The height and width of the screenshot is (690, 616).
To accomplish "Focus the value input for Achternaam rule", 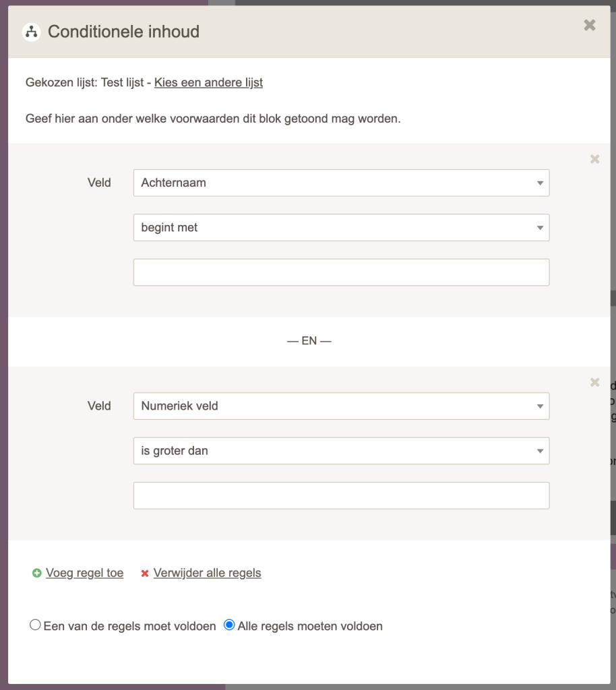I will coord(341,272).
